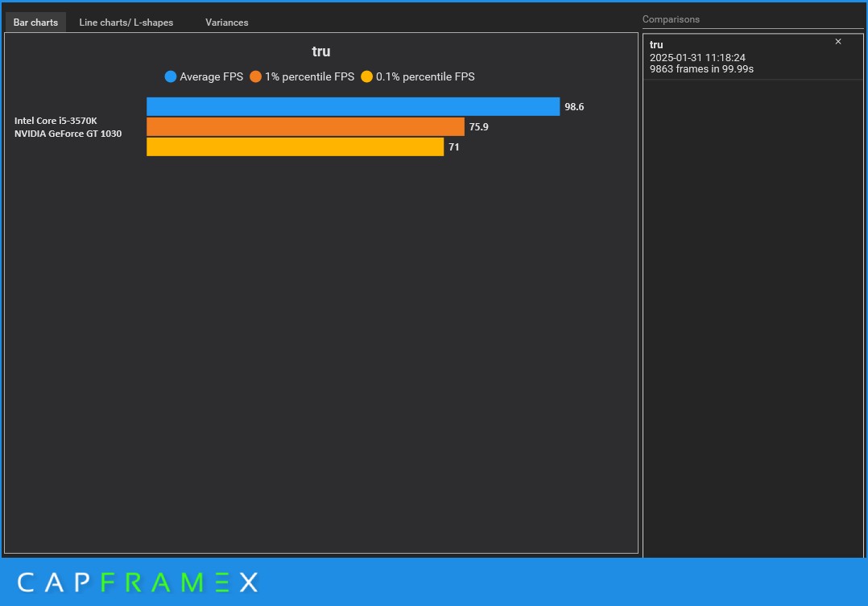Click the 71 value label

click(x=454, y=147)
